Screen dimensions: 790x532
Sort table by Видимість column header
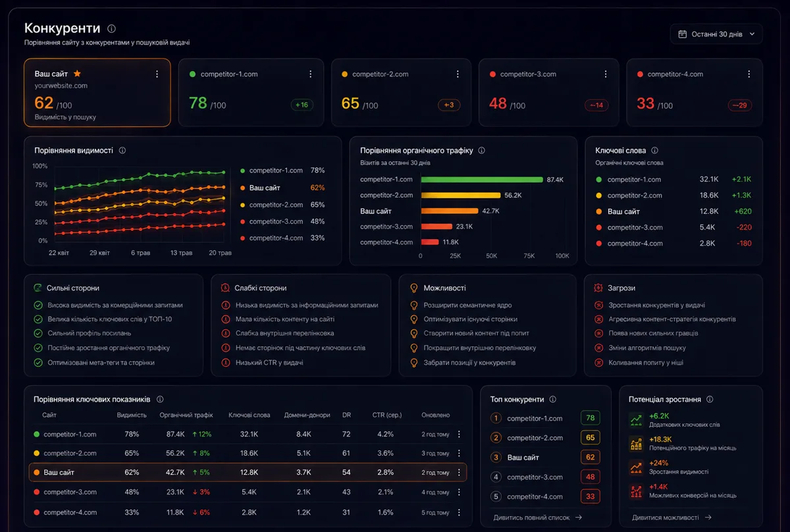coord(132,415)
